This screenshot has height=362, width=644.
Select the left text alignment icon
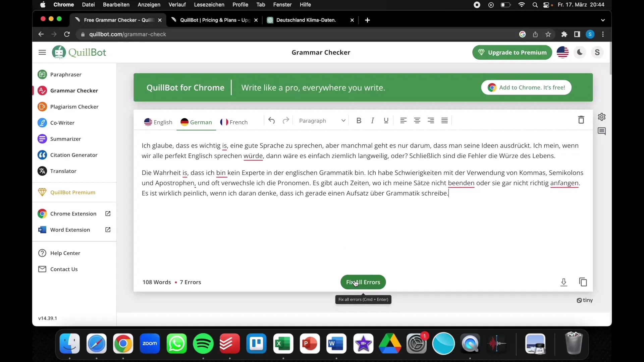coord(404,120)
